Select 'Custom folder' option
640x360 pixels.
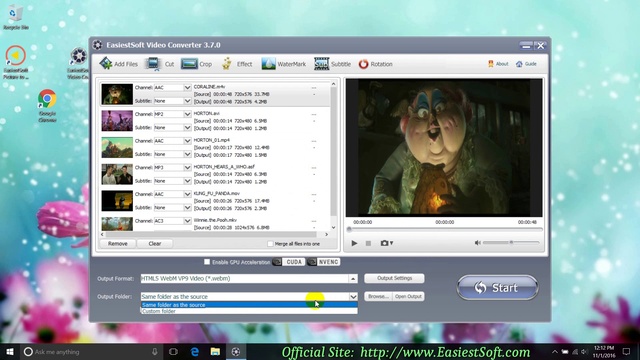point(249,311)
